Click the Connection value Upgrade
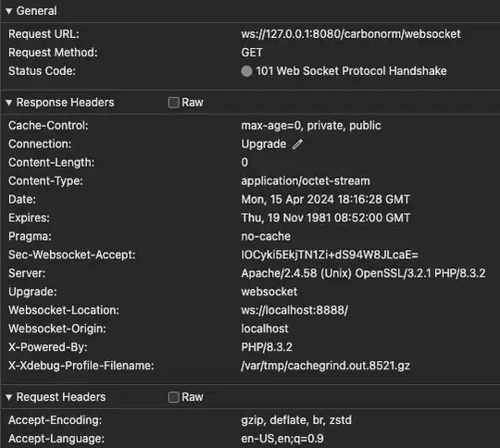Viewport: 500px width, 448px height. tap(264, 144)
